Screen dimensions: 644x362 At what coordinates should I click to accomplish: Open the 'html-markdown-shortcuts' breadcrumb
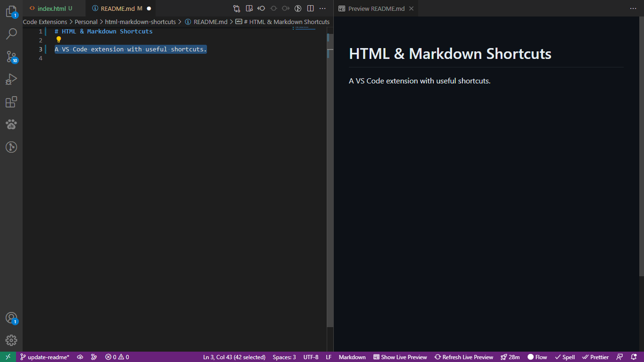(x=140, y=22)
